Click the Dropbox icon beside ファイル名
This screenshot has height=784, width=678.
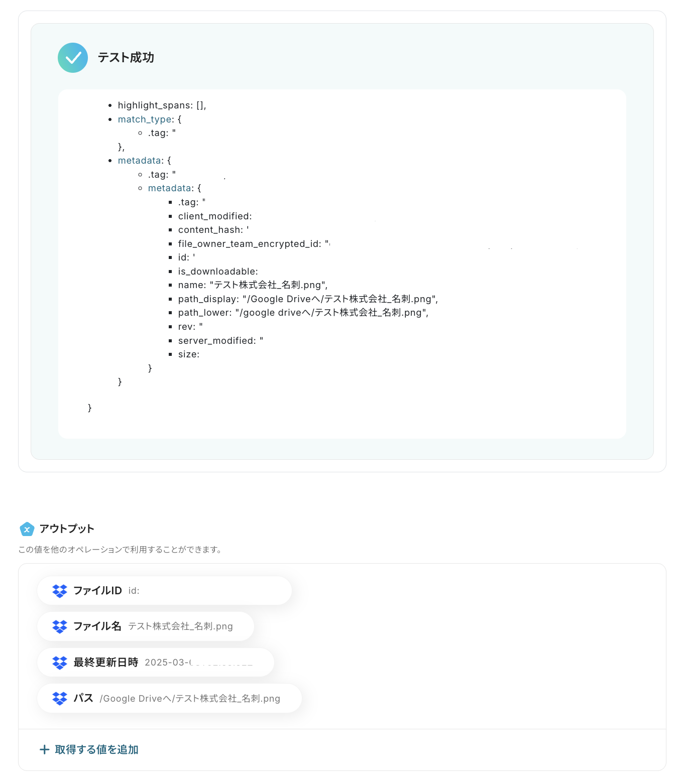[60, 626]
